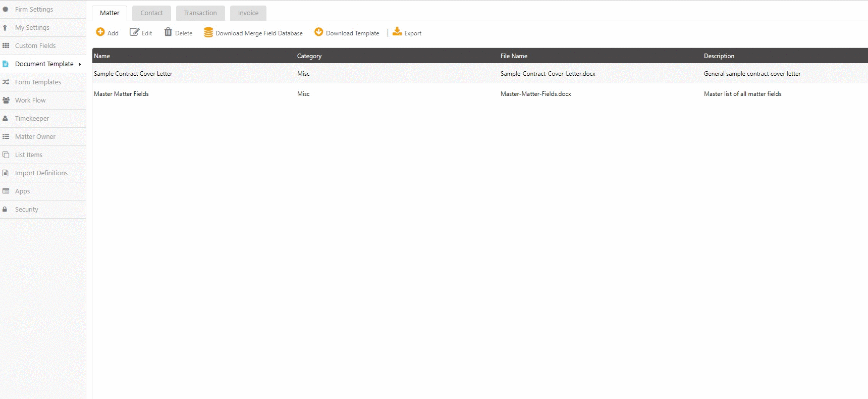Sort by the File Name column header
The width and height of the screenshot is (868, 399).
[x=514, y=56]
